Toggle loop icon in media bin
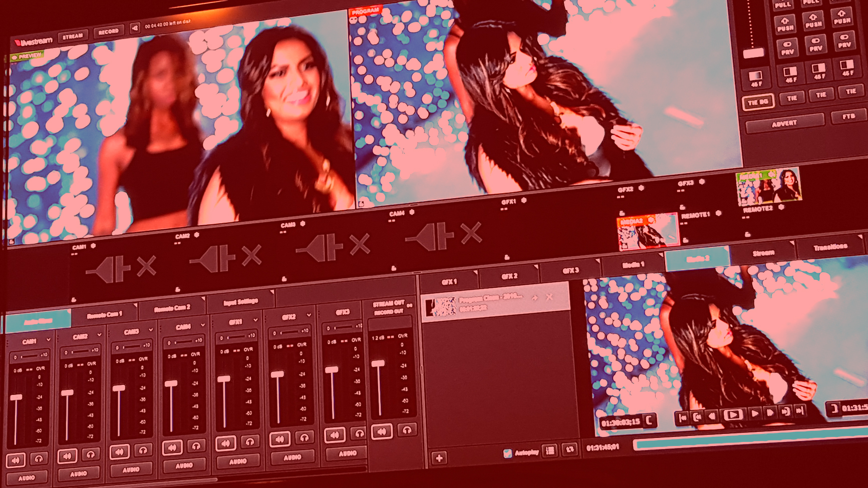Image resolution: width=868 pixels, height=488 pixels. tap(569, 449)
